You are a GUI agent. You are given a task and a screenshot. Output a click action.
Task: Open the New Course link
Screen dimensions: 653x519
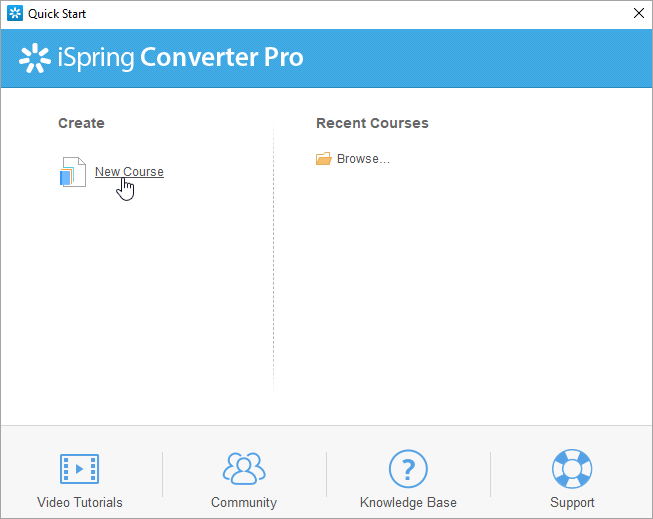tap(129, 172)
